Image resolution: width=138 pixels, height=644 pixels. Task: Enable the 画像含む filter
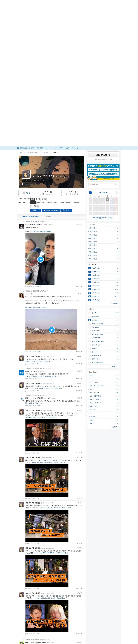(77, 203)
